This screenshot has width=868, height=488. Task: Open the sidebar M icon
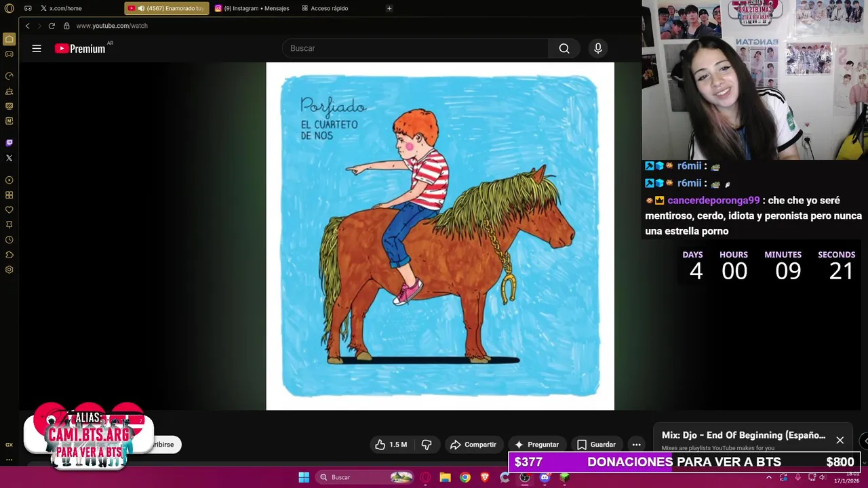tap(9, 121)
